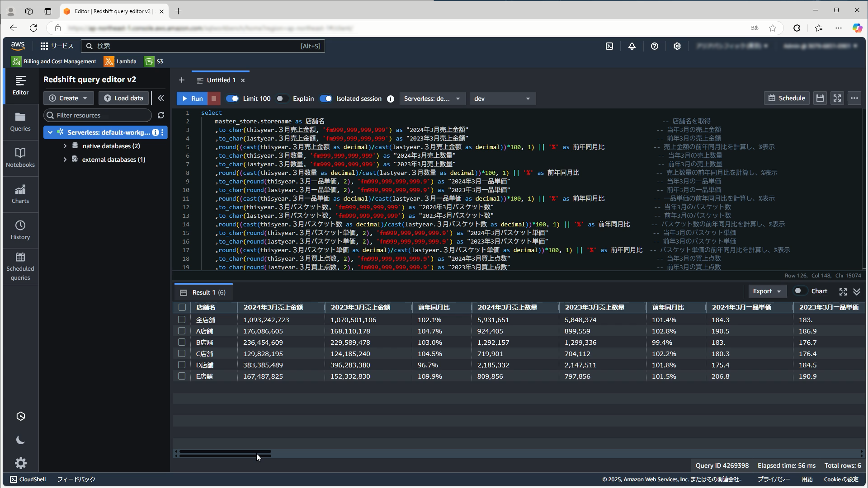Open the Charts sidebar panel

(20, 194)
